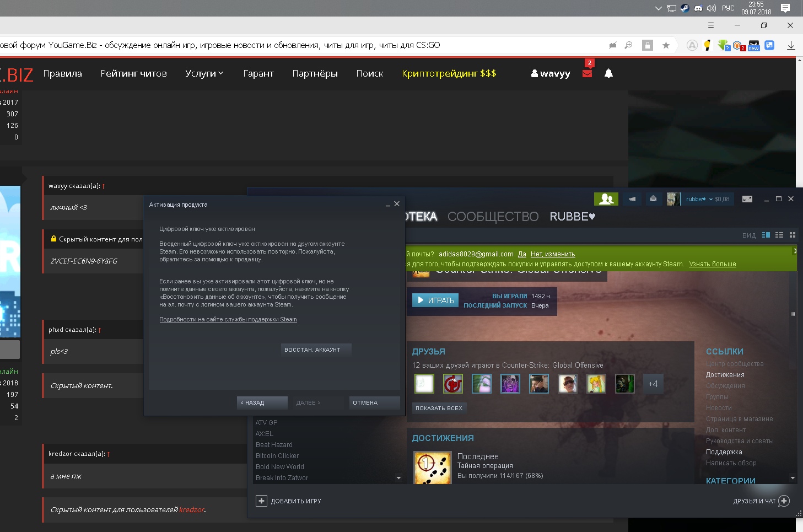The width and height of the screenshot is (803, 532).
Task: Open Discord icon in system tray
Action: click(698, 8)
